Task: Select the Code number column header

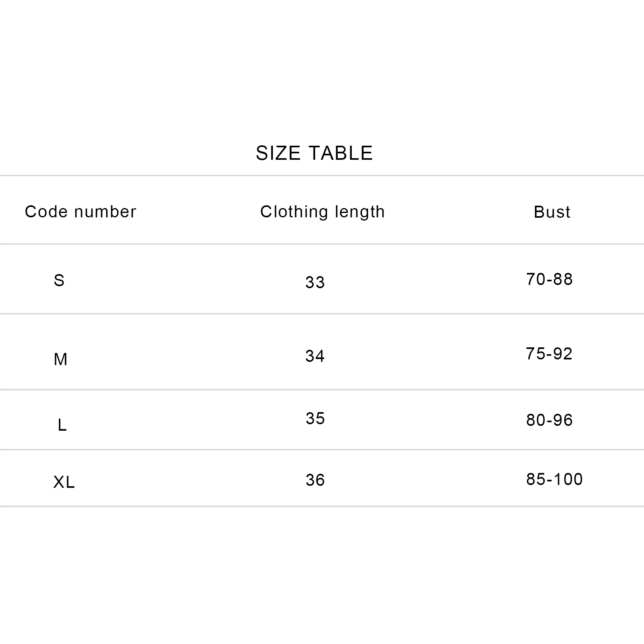Action: 80,212
